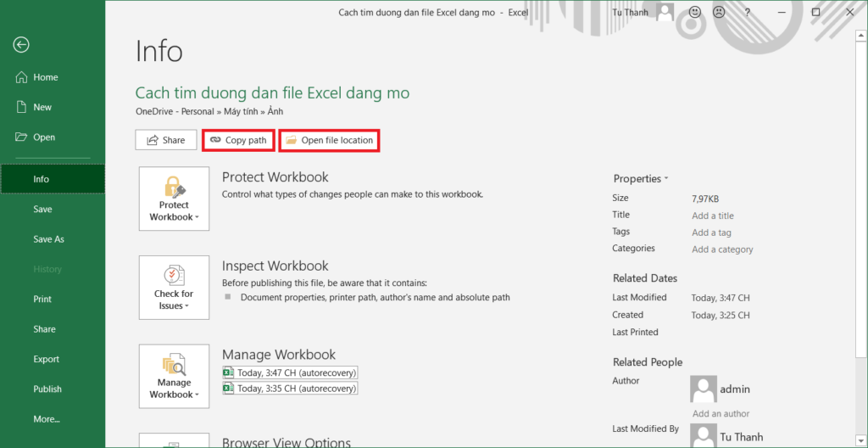Screen dimensions: 868x448
Task: Click the smiley feedback face icon
Action: point(695,12)
